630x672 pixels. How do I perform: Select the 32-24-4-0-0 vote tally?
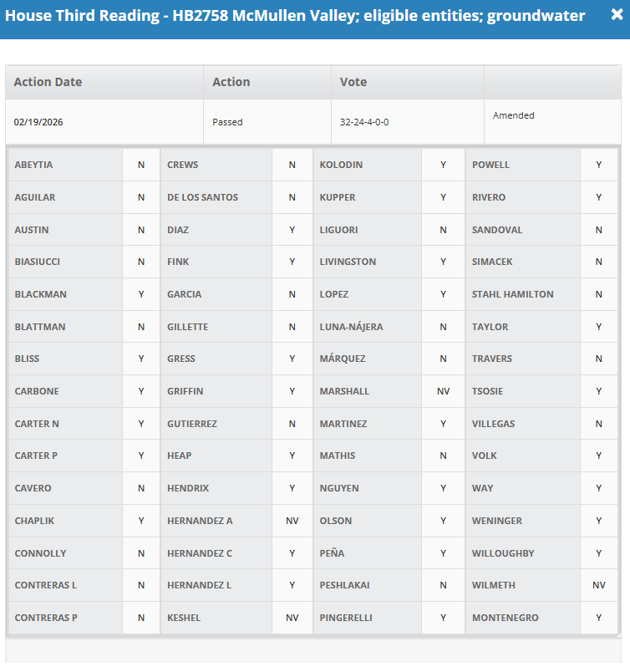[x=364, y=122]
